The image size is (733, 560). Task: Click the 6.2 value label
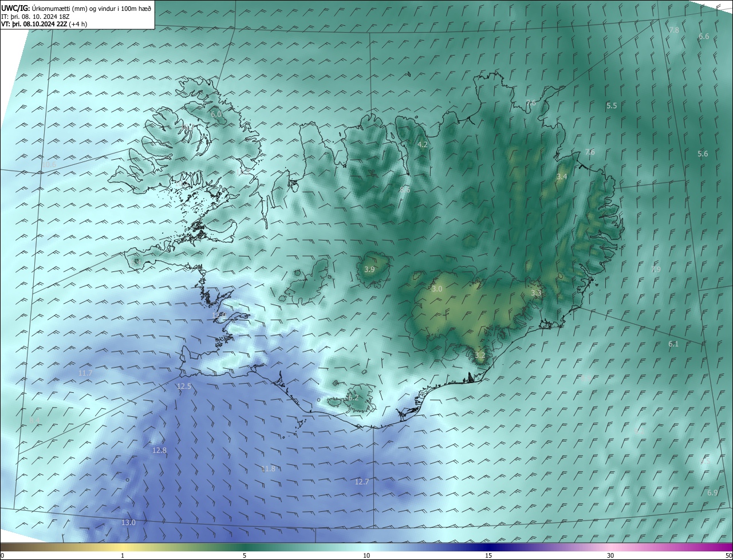tap(353, 397)
